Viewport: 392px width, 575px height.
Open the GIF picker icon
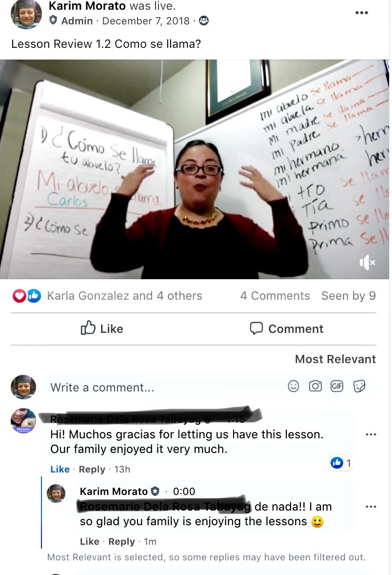(x=337, y=386)
